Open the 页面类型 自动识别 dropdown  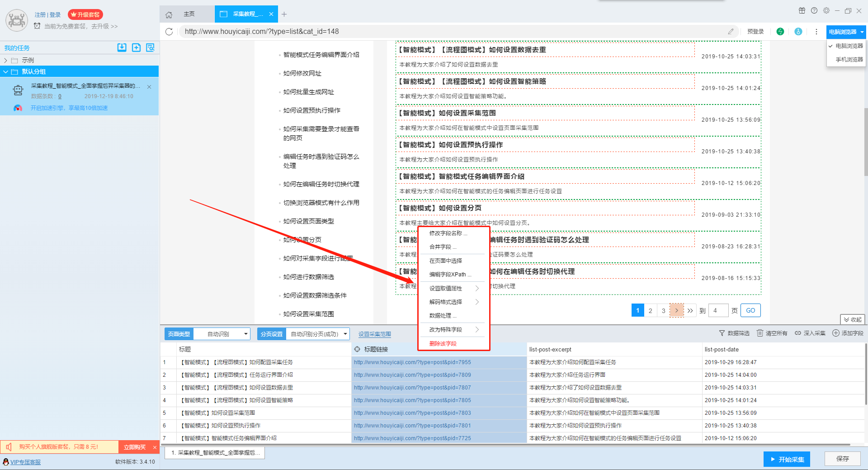pos(222,334)
